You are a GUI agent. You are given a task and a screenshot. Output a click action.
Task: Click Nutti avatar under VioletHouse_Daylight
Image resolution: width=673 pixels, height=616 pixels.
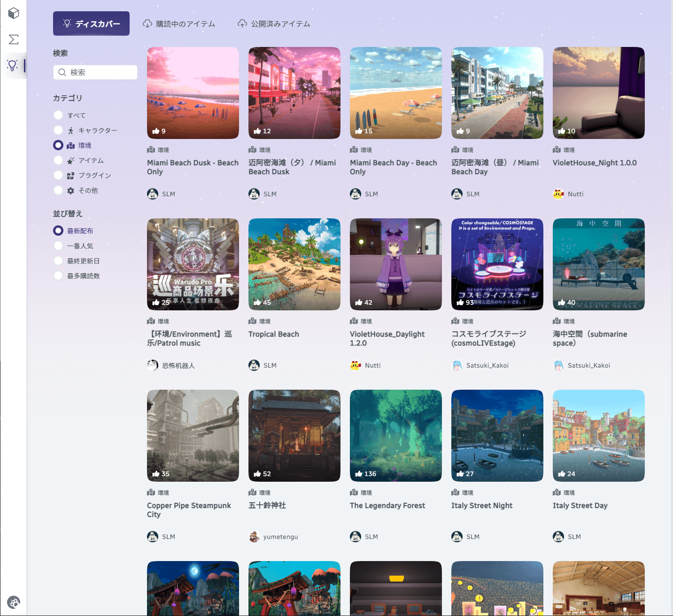356,365
